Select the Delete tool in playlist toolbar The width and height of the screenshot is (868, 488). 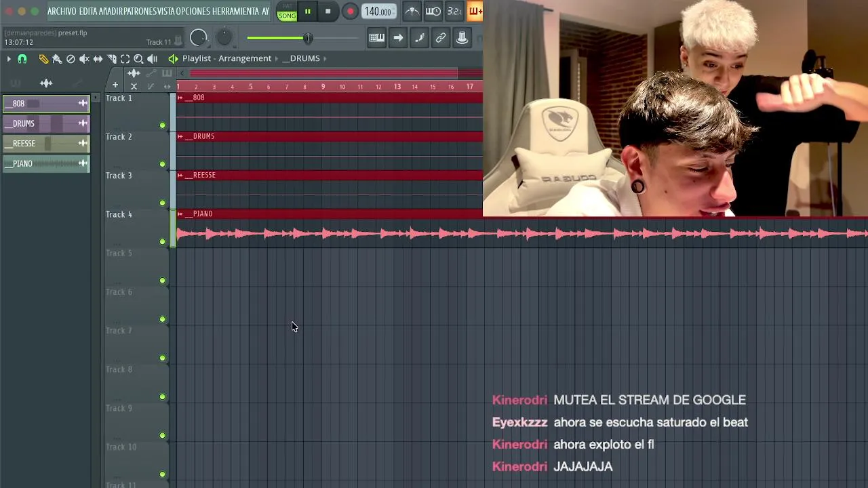[71, 59]
